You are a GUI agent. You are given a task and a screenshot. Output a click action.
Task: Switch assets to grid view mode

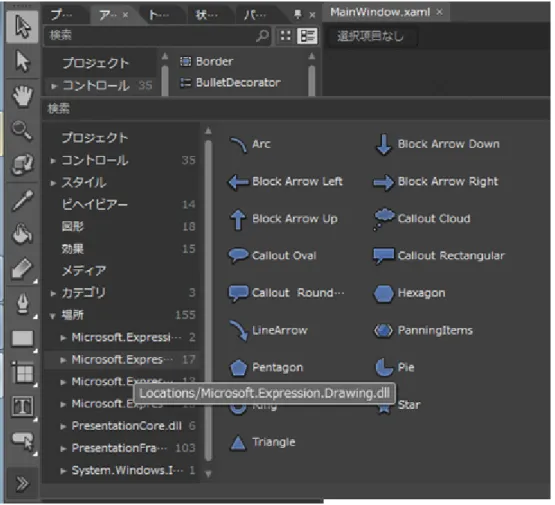pos(286,35)
